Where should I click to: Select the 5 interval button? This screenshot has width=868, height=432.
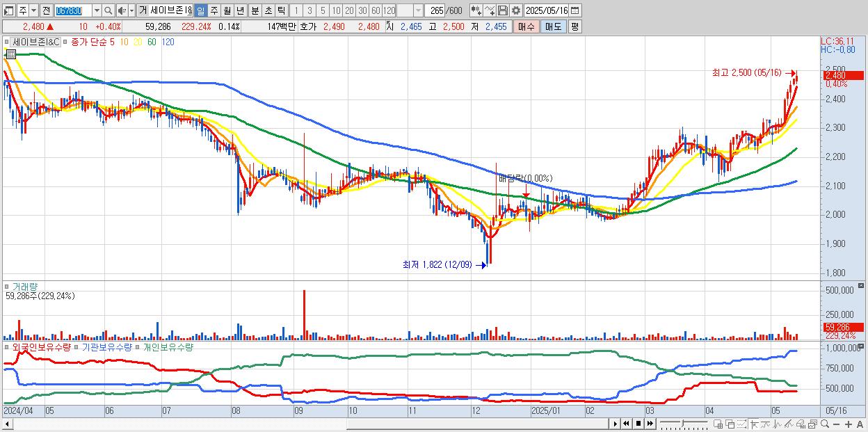click(323, 10)
